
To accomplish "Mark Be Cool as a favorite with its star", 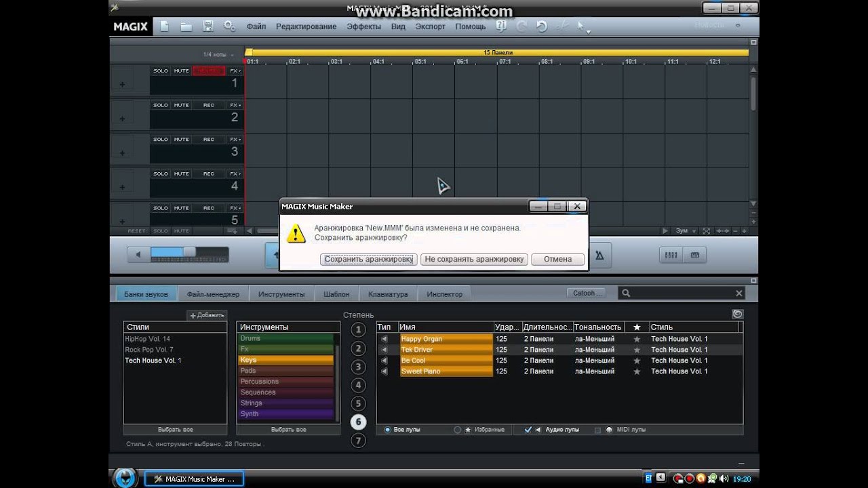I will [x=637, y=361].
